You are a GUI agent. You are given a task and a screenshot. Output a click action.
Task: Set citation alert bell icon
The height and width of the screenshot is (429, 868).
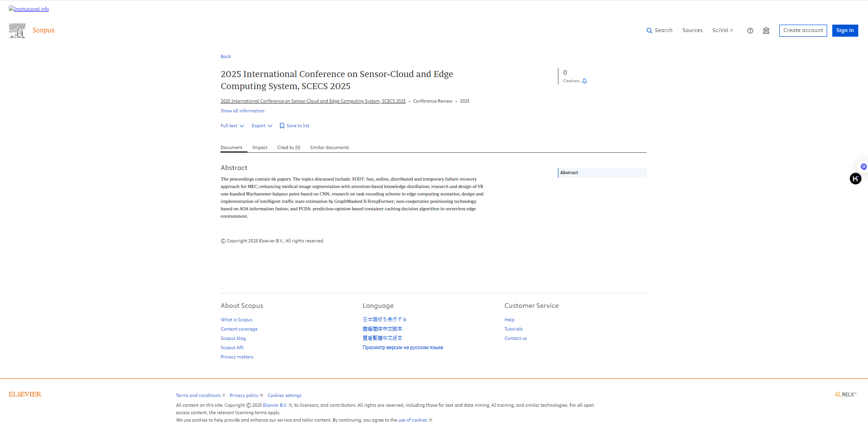584,81
